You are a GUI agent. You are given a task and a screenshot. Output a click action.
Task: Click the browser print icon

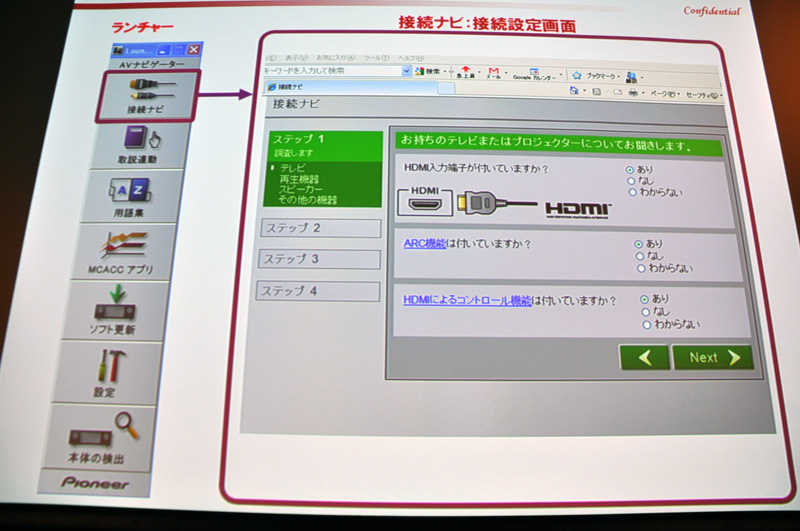coord(633,92)
